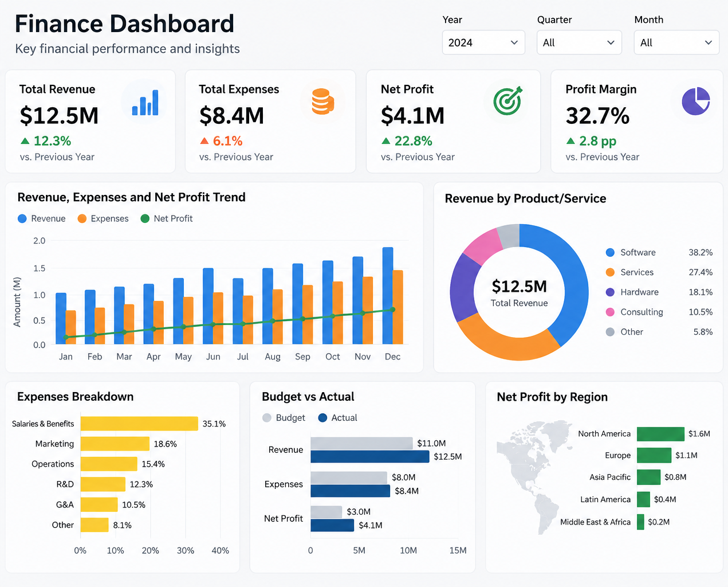Click the Middle East & Africa bar
The width and height of the screenshot is (728, 587).
tap(640, 522)
